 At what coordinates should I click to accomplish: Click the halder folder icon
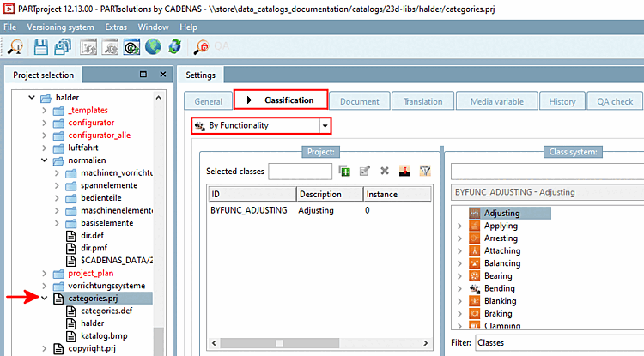tap(46, 98)
